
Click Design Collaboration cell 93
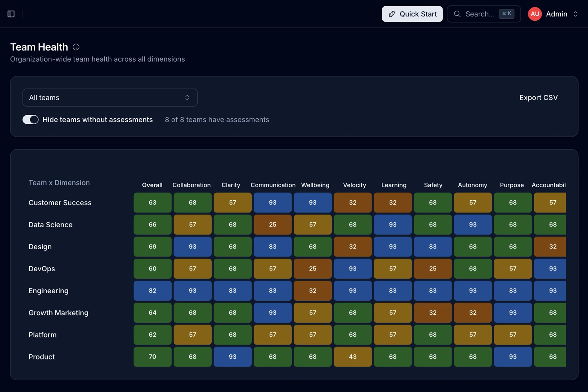click(192, 247)
